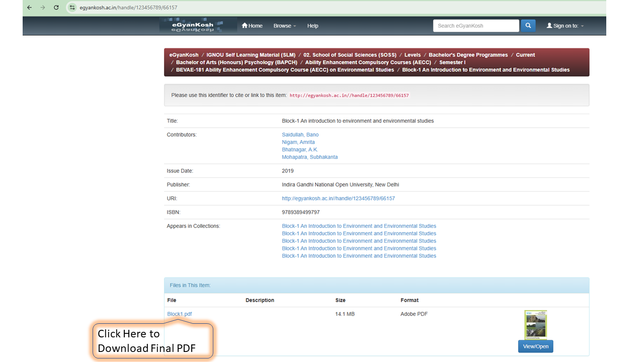Open contributor Saidullah, Bano profile
Image resolution: width=644 pixels, height=362 pixels.
tap(300, 134)
